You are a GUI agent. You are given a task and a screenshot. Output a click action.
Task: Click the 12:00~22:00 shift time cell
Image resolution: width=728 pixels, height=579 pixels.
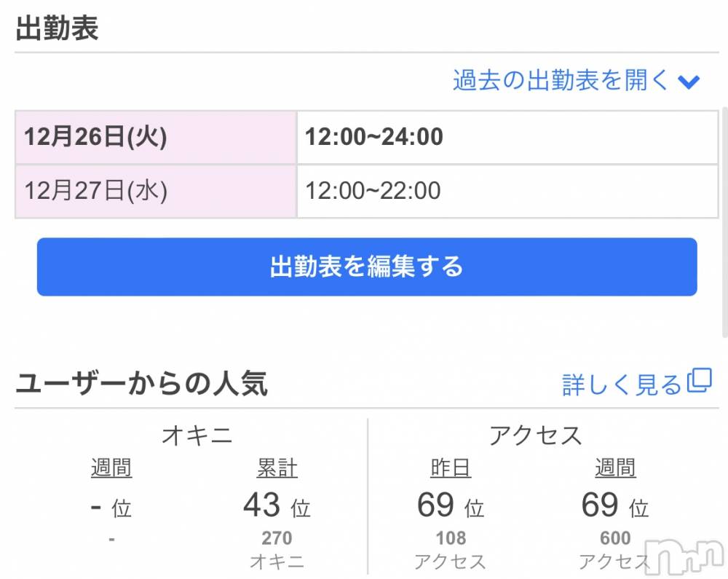pos(507,192)
